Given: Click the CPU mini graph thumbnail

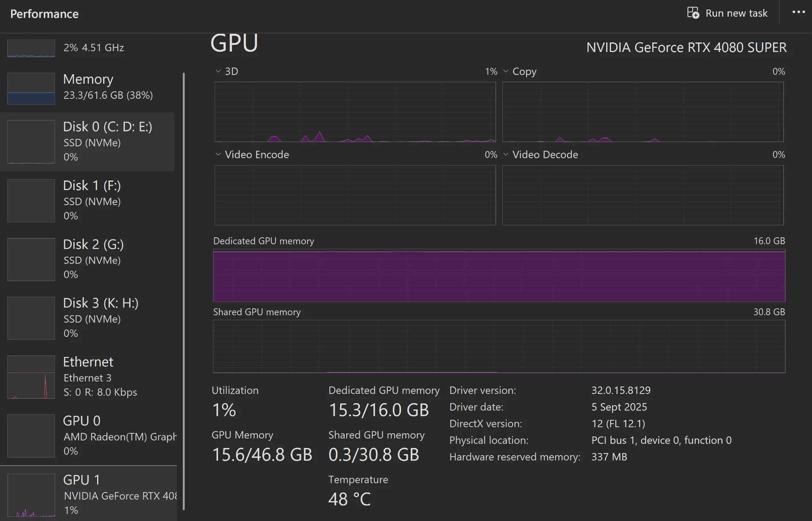Looking at the screenshot, I should pos(31,48).
